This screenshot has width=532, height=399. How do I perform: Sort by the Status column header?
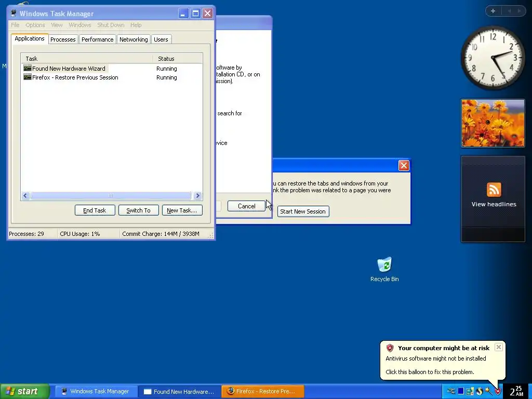click(178, 58)
